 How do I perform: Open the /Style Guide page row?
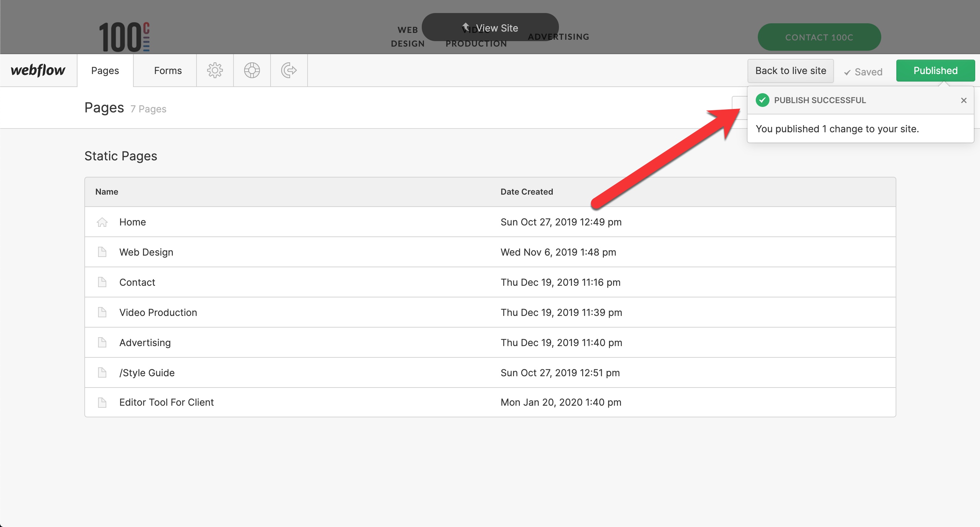coord(490,372)
